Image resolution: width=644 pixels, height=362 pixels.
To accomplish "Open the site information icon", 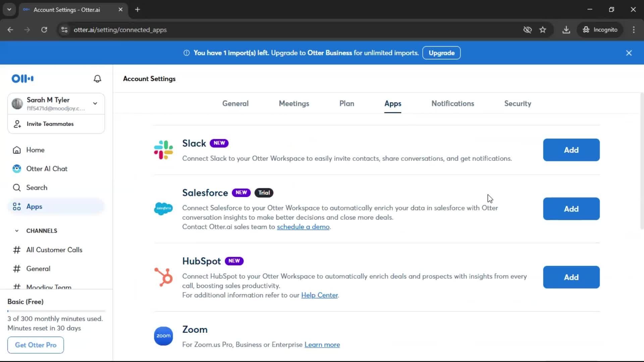I will click(64, 30).
